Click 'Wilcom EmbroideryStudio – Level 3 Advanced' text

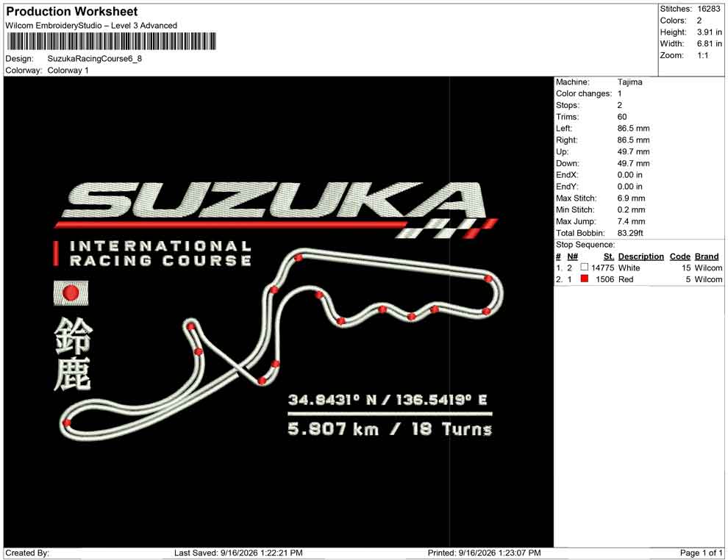91,26
